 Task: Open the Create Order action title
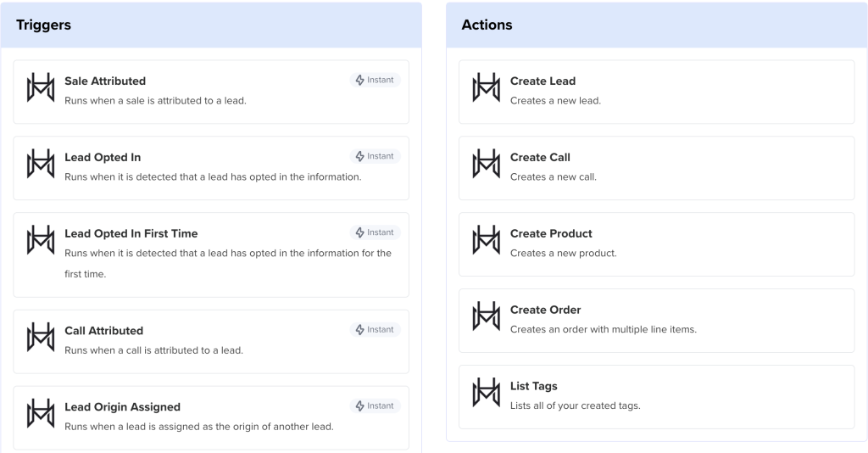(x=545, y=310)
